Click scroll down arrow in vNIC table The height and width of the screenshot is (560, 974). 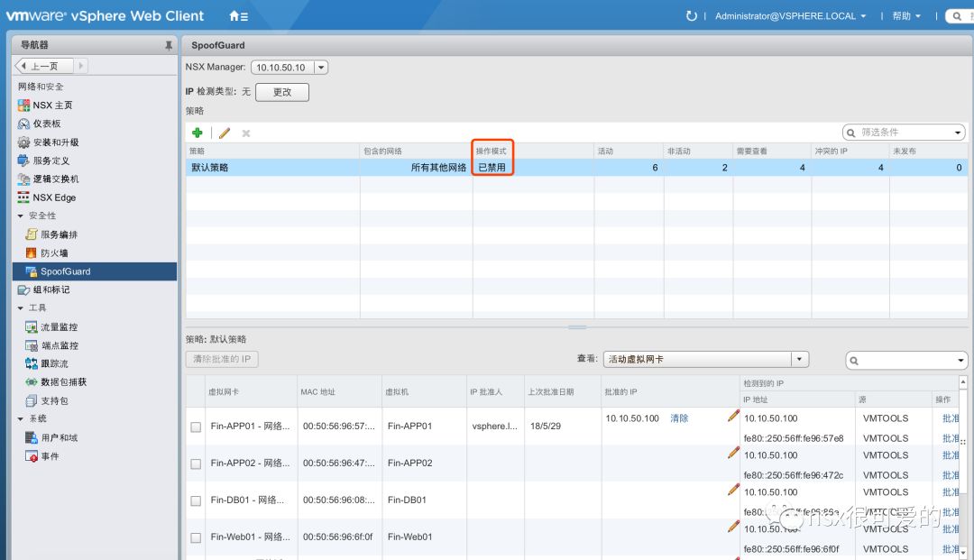point(963,552)
